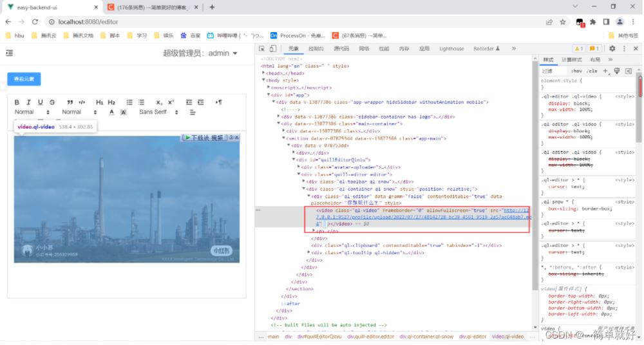Click the ordered list icon
This screenshot has width=644, height=345.
click(x=129, y=102)
